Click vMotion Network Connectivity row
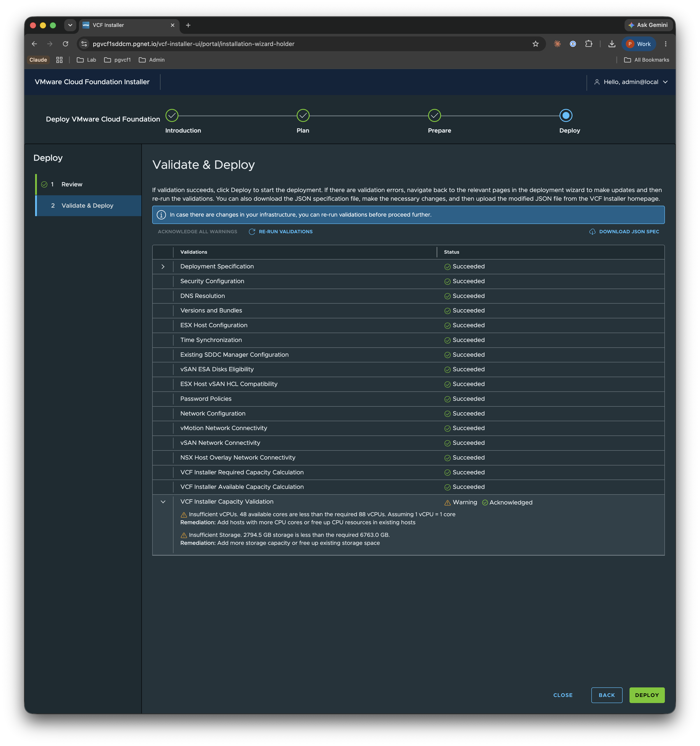700x746 pixels. tap(408, 428)
